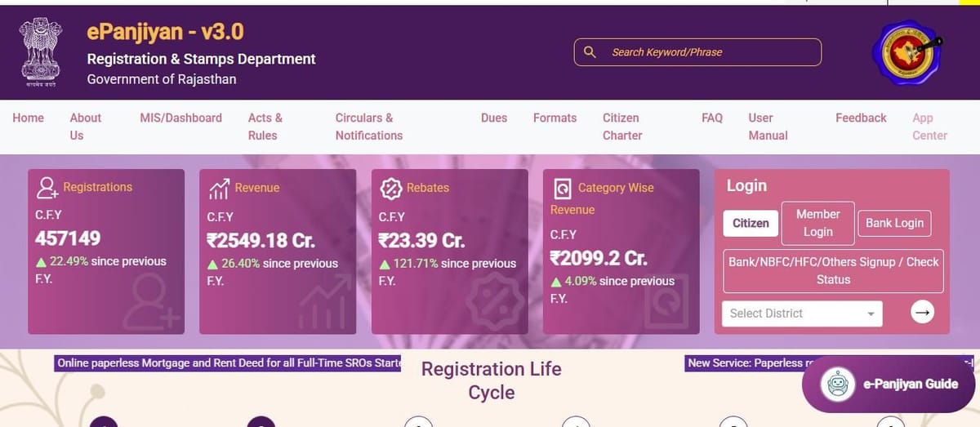Switch to Member Login option
The image size is (980, 427).
pyautogui.click(x=817, y=223)
